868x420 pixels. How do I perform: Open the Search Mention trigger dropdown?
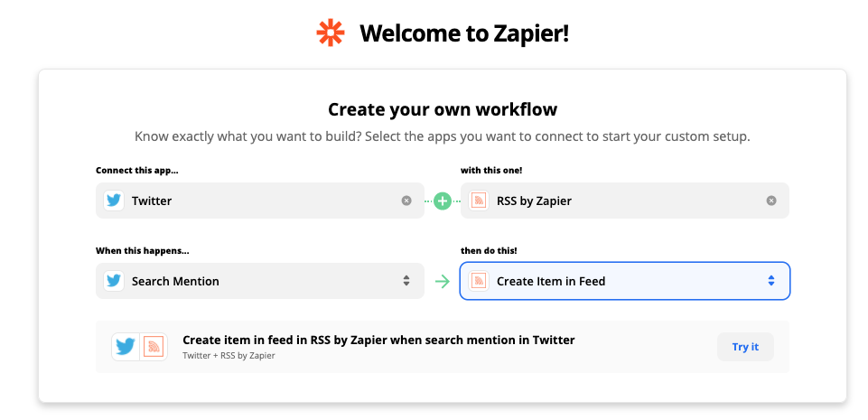point(260,281)
